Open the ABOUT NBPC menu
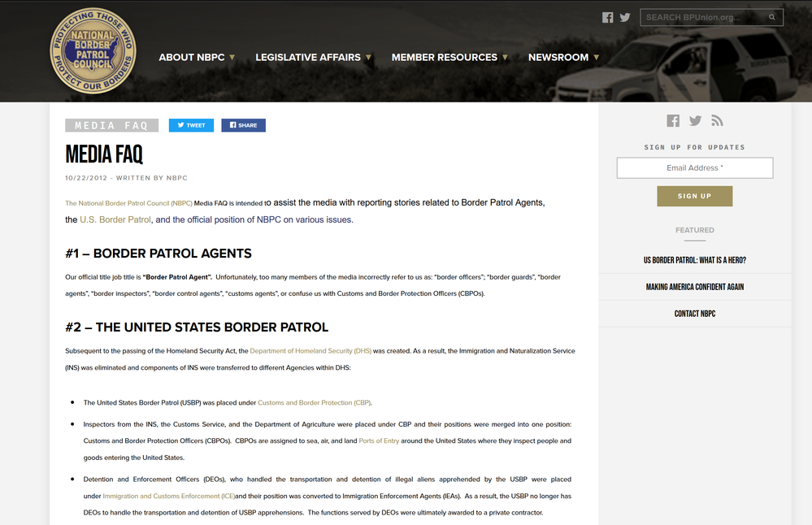Image resolution: width=812 pixels, height=525 pixels. tap(192, 58)
